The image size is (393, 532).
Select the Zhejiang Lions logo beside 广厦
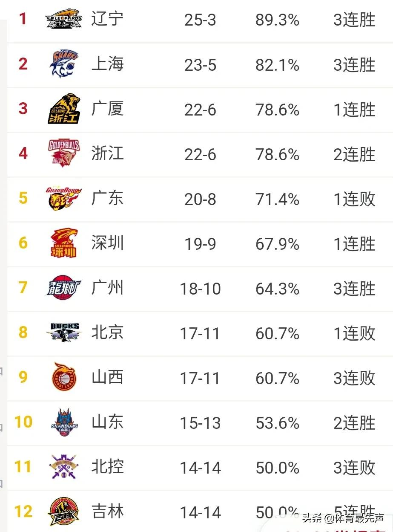(x=64, y=109)
